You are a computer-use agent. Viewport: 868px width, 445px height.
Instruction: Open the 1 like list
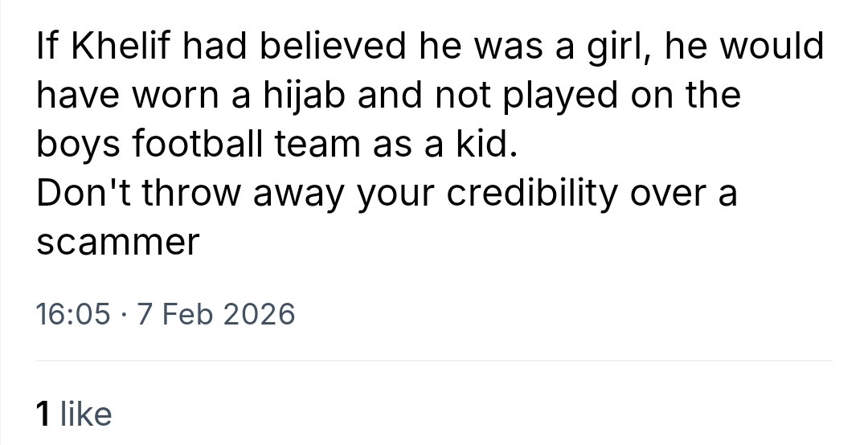coord(74,414)
